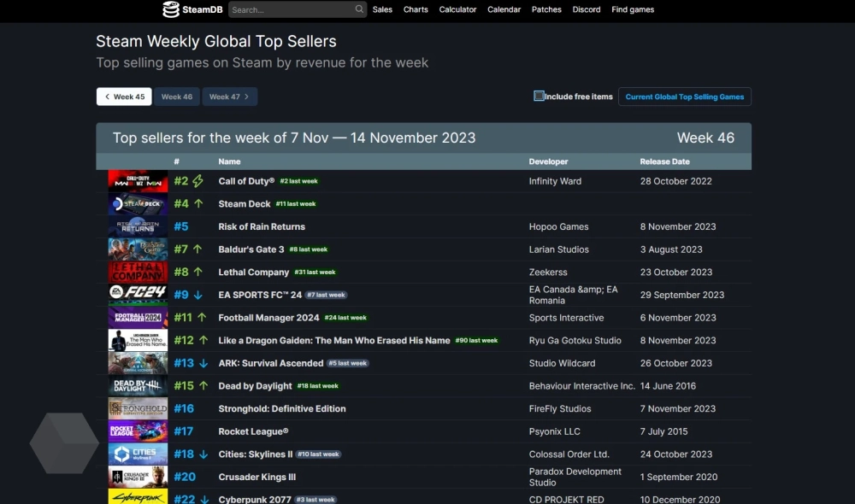
Task: Click the Steam Deck thumbnail image
Action: (x=138, y=204)
